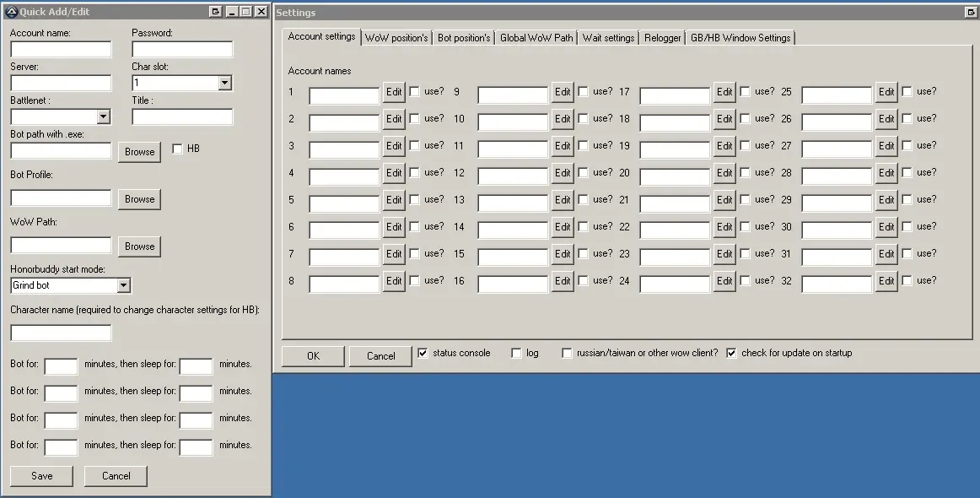Click Browse next to Bot Profile field
Screen dimensions: 980x498
(139, 199)
